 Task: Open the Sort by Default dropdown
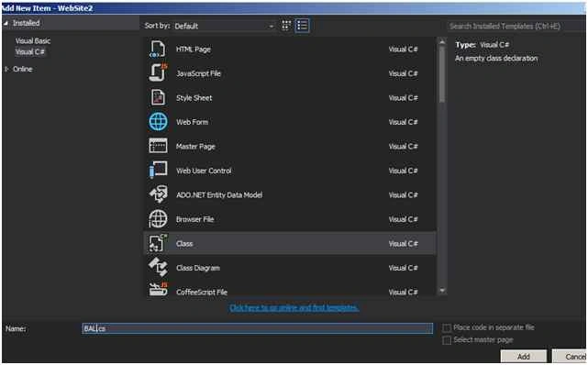click(224, 26)
